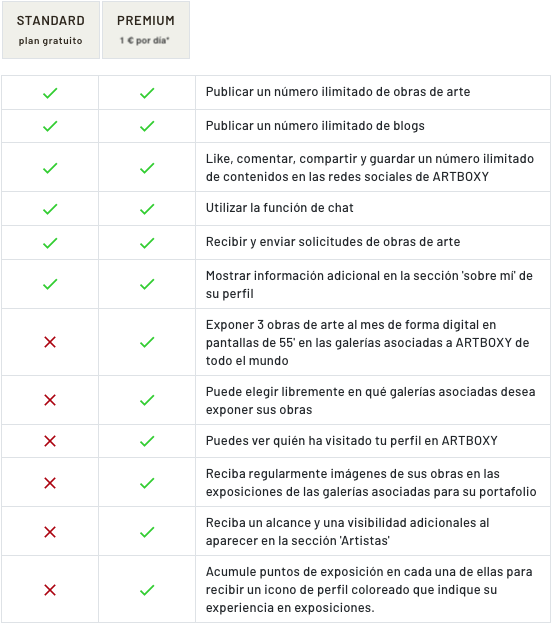Viewport: 553px width, 624px height.
Task: Click Premium checkmark for unlimited blogs row
Action: 147,126
